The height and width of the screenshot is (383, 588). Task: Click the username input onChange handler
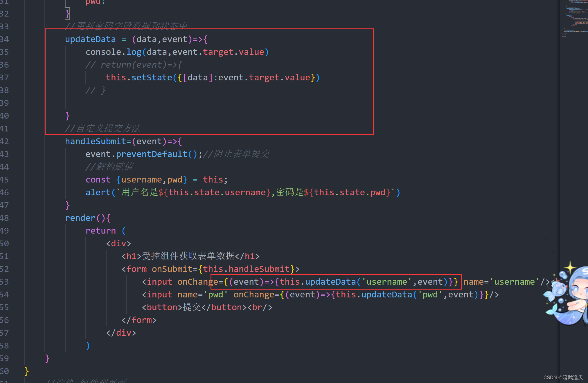click(x=336, y=282)
